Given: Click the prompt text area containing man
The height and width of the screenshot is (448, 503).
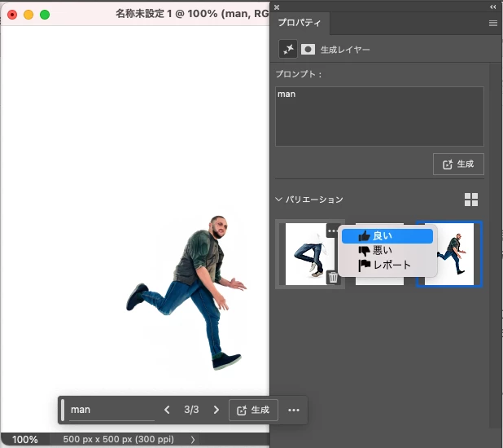Looking at the screenshot, I should [379, 116].
